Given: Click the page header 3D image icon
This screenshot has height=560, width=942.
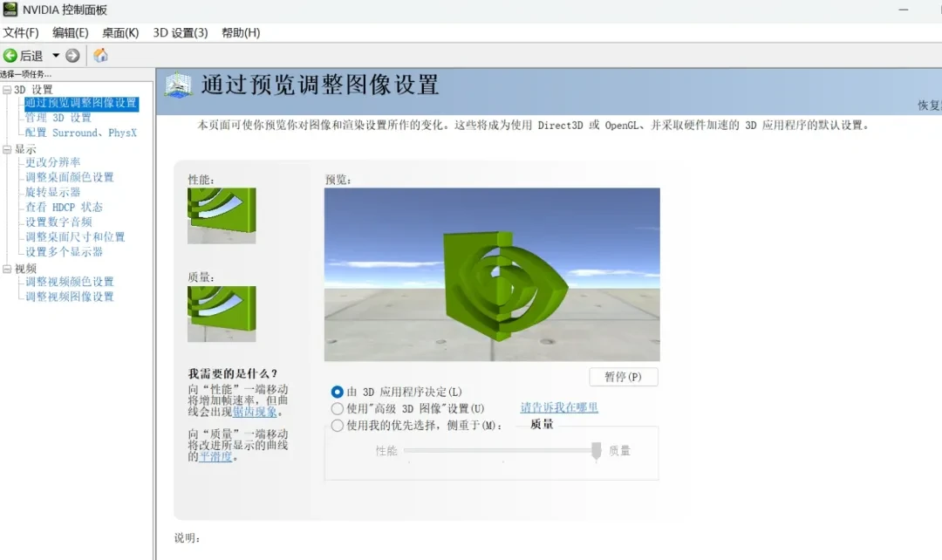Looking at the screenshot, I should pos(179,86).
